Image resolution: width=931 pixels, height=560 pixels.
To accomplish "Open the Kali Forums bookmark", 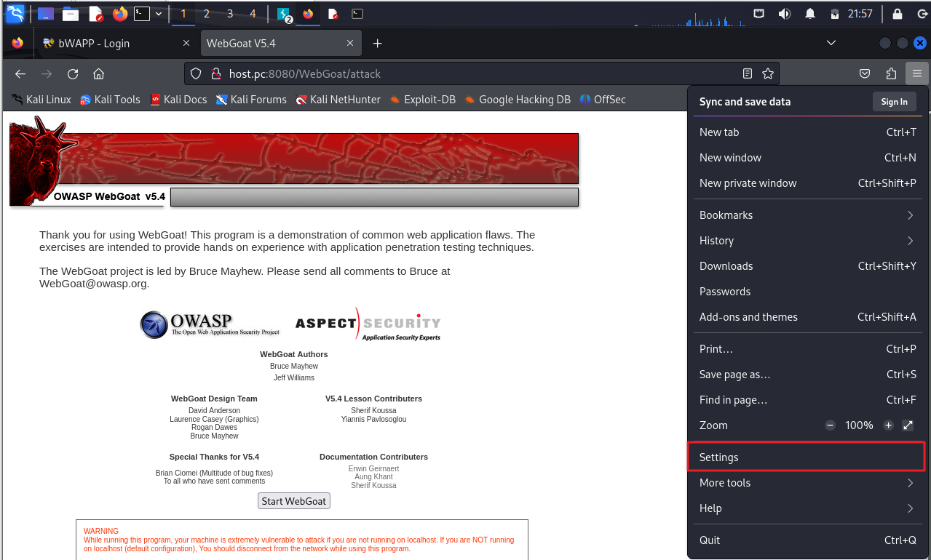I will tap(251, 100).
